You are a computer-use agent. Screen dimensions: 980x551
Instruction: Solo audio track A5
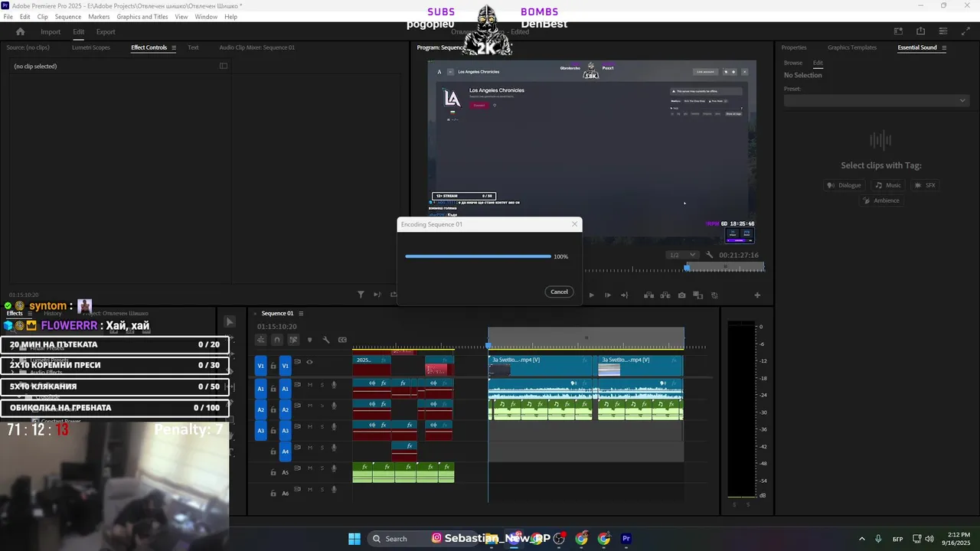(322, 468)
